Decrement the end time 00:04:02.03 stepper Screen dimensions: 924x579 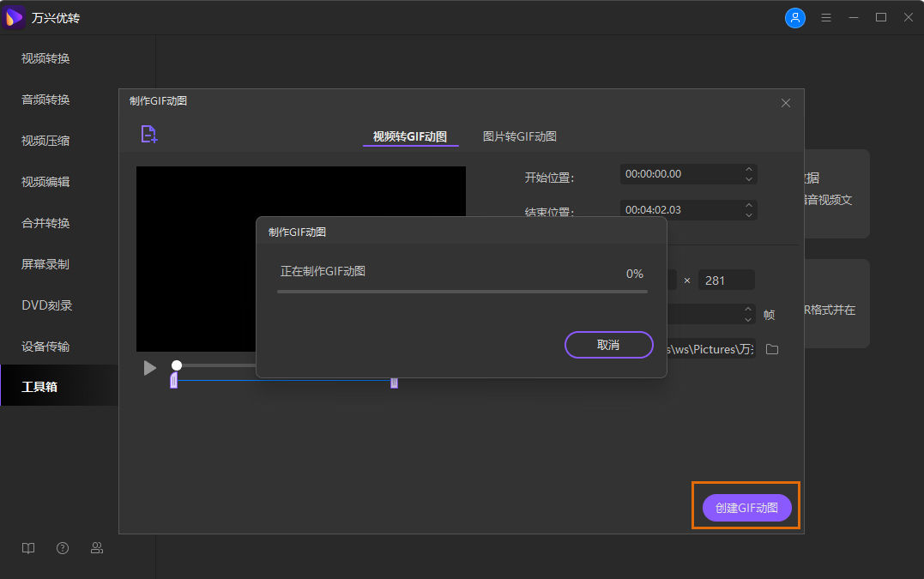coord(750,214)
